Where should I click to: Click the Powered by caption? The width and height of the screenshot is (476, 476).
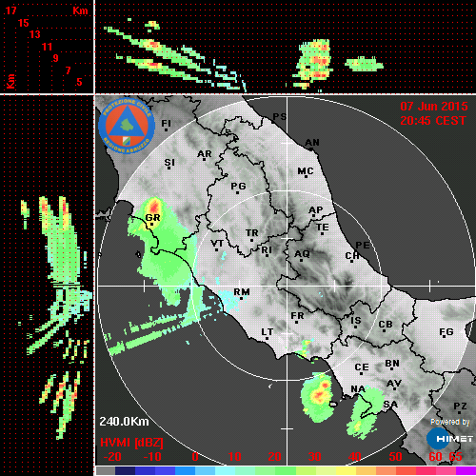[x=449, y=422]
